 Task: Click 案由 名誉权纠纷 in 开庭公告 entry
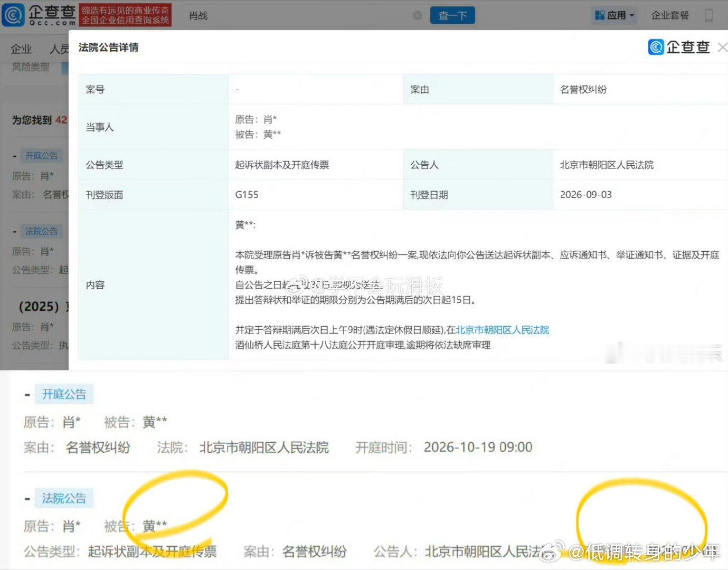(x=98, y=447)
